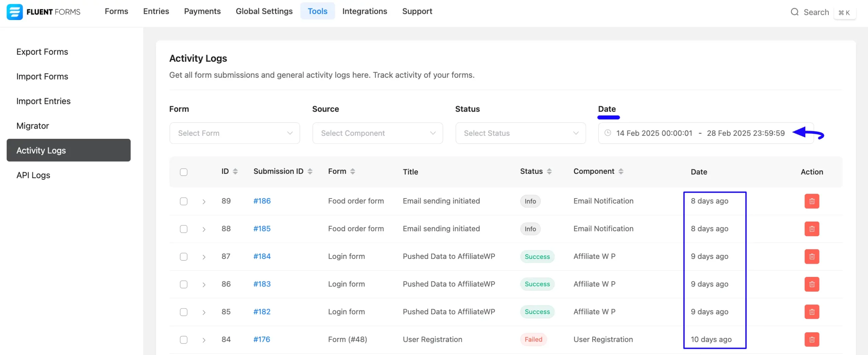868x355 pixels.
Task: Open submission #186 link
Action: click(262, 201)
